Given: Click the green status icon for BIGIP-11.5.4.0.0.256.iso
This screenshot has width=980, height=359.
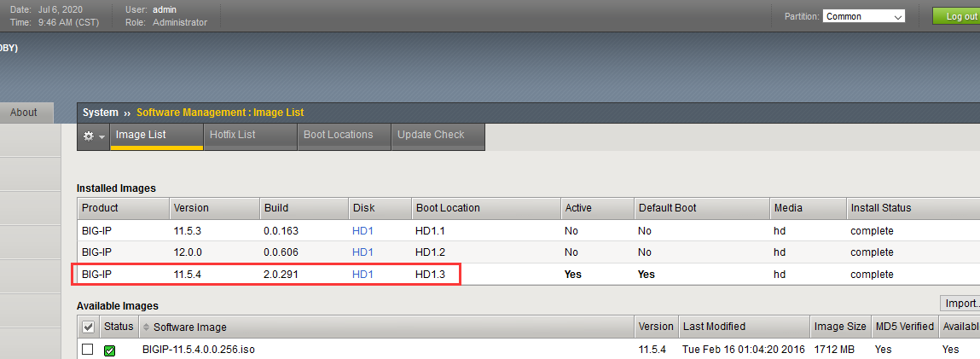Looking at the screenshot, I should (x=109, y=350).
